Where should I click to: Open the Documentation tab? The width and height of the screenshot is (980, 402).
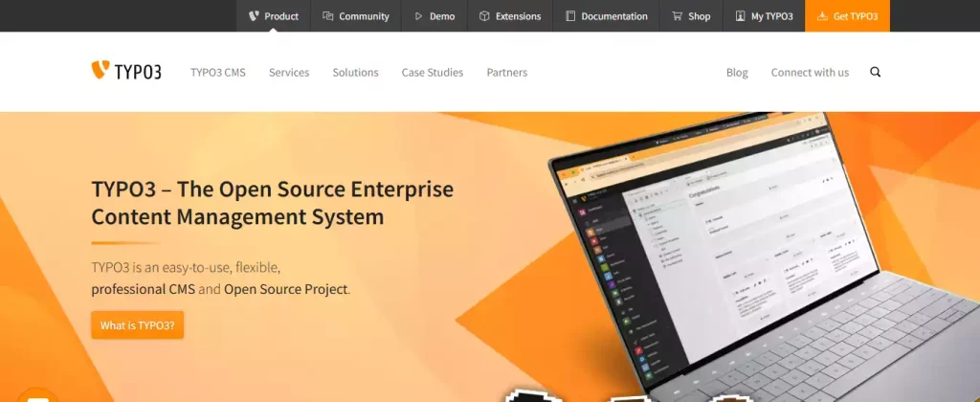coord(606,16)
